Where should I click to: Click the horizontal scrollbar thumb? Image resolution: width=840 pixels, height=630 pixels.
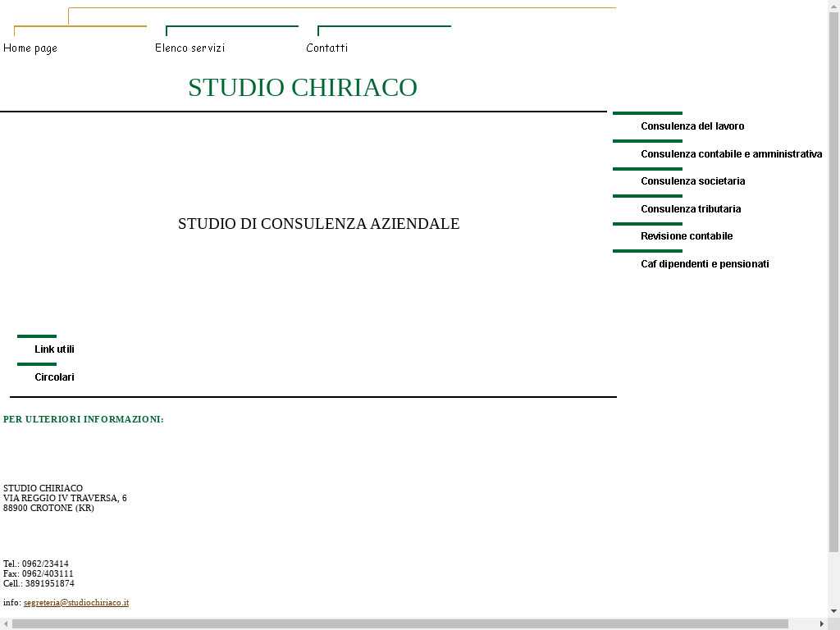[x=400, y=624]
